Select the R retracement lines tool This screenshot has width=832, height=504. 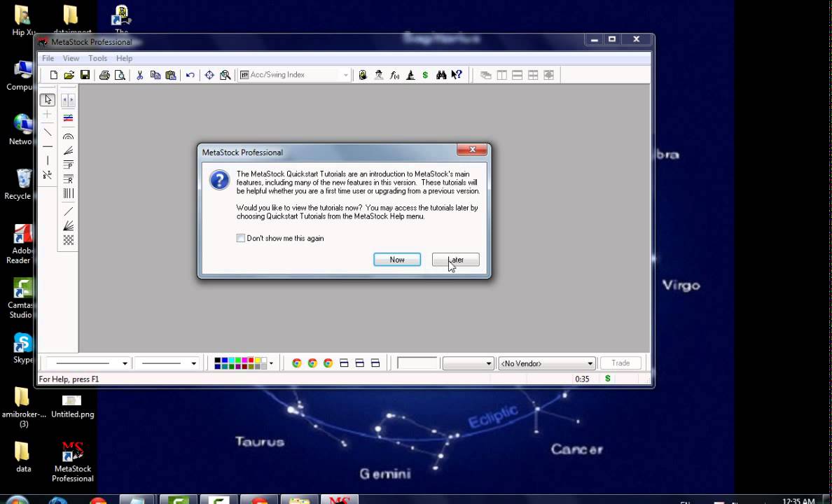[68, 179]
